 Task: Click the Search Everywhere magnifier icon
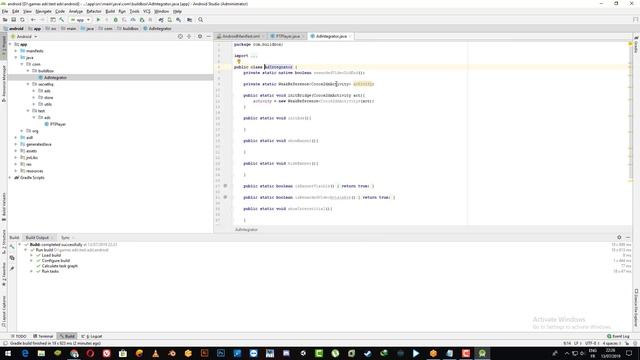[200, 20]
